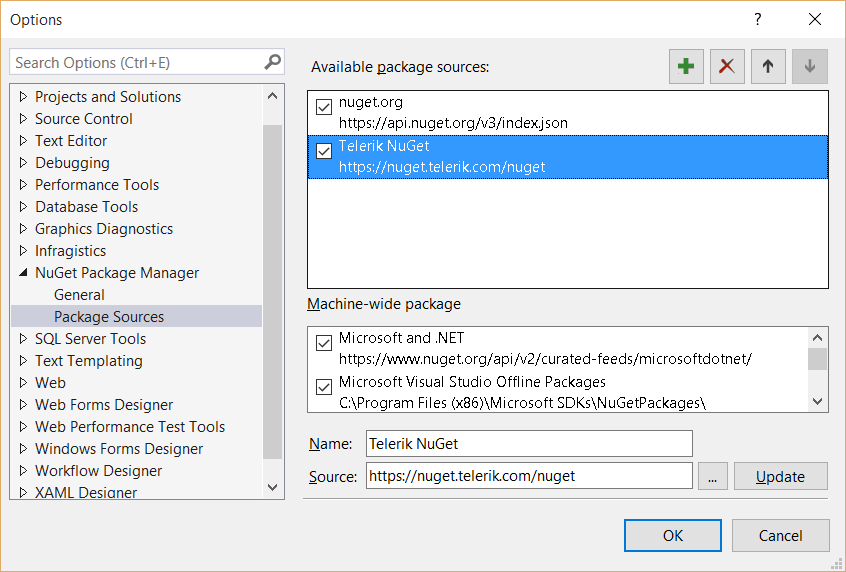This screenshot has width=846, height=572.
Task: Move selected package source up
Action: point(768,66)
